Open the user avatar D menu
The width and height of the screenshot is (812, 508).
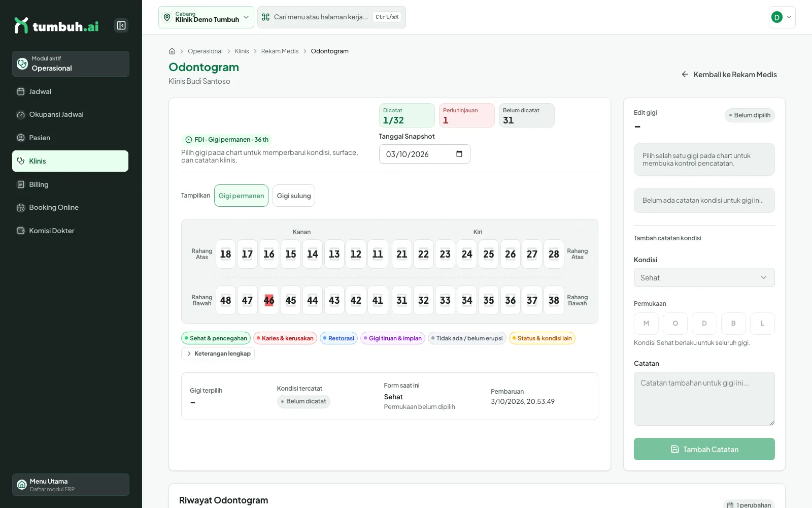click(782, 17)
